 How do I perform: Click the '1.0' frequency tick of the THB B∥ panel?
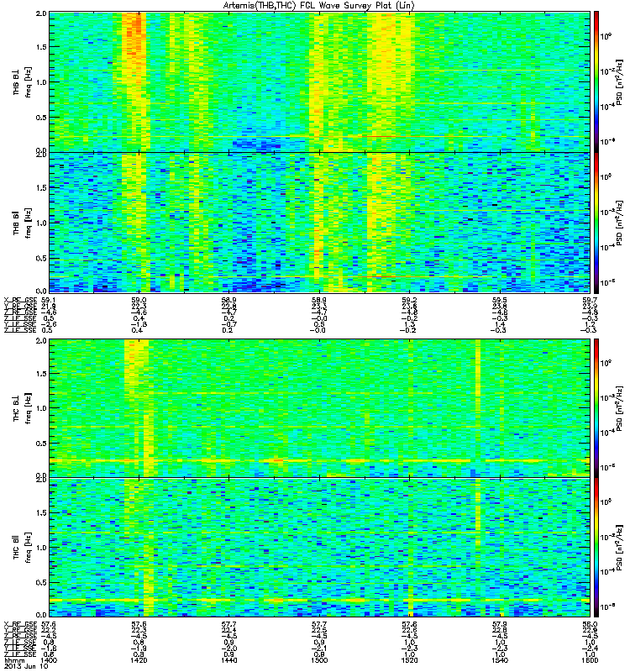coord(41,223)
